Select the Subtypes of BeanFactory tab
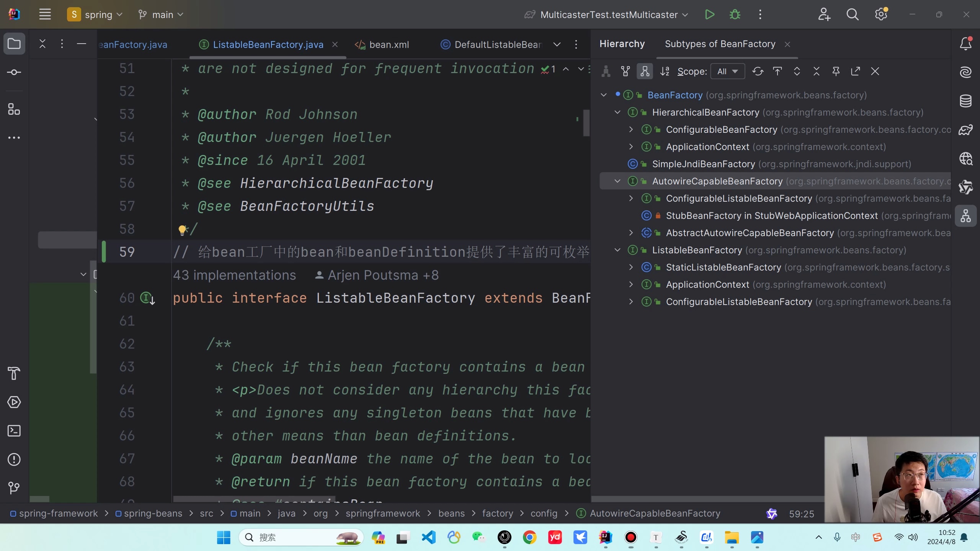The height and width of the screenshot is (551, 980). [720, 44]
